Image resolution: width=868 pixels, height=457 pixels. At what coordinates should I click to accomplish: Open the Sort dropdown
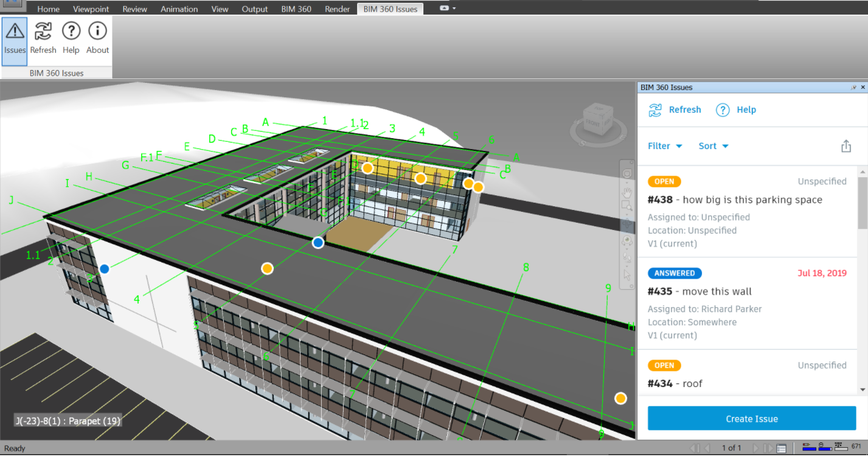point(713,146)
